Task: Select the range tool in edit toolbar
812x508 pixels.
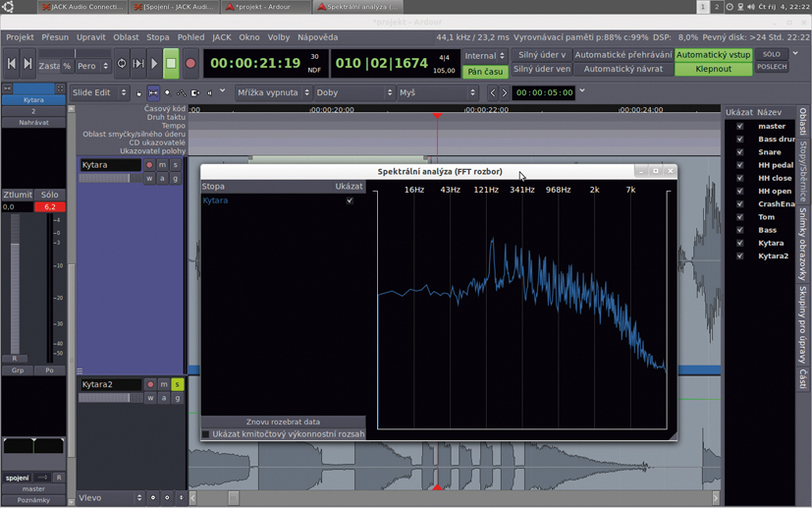Action: [153, 92]
